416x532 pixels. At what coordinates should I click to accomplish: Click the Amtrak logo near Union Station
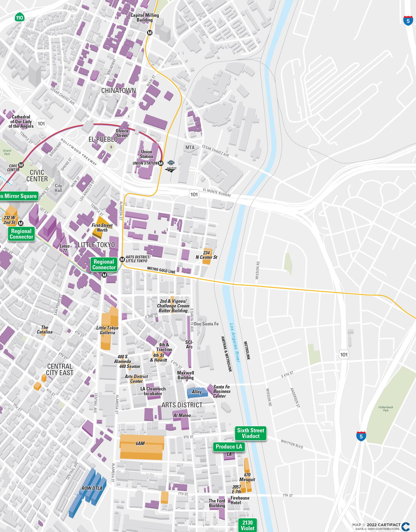(x=171, y=169)
